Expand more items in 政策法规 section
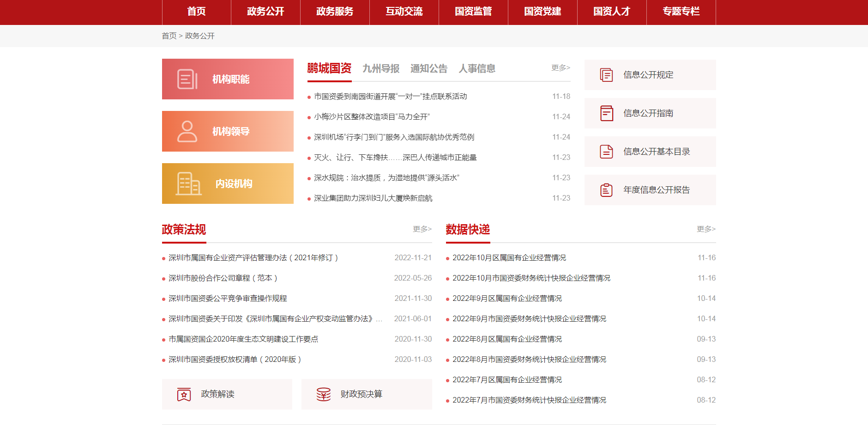The image size is (868, 428). (x=422, y=229)
